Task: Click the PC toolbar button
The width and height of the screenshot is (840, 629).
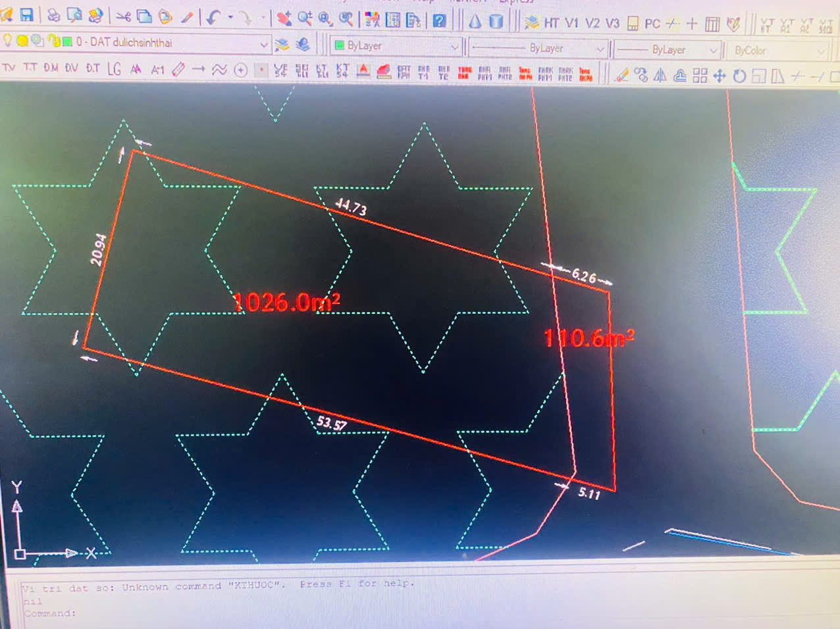Action: click(652, 24)
